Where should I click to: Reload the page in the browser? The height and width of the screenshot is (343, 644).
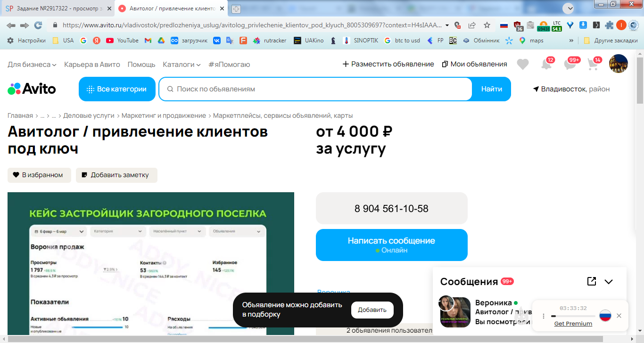click(x=38, y=25)
